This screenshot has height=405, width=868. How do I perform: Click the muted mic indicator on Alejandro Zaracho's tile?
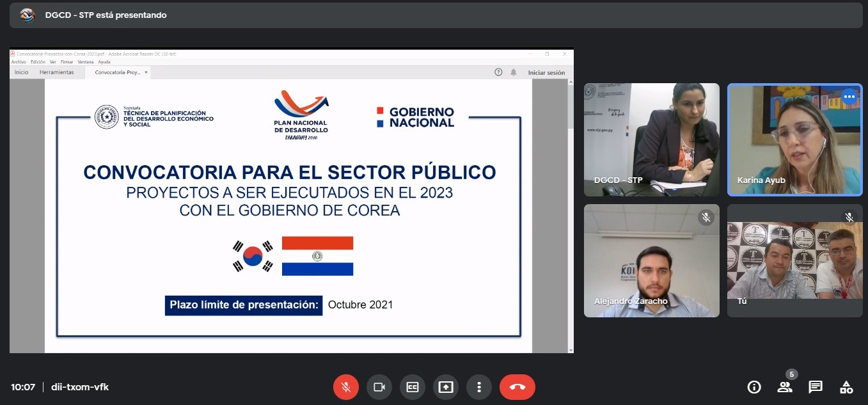[x=706, y=218]
